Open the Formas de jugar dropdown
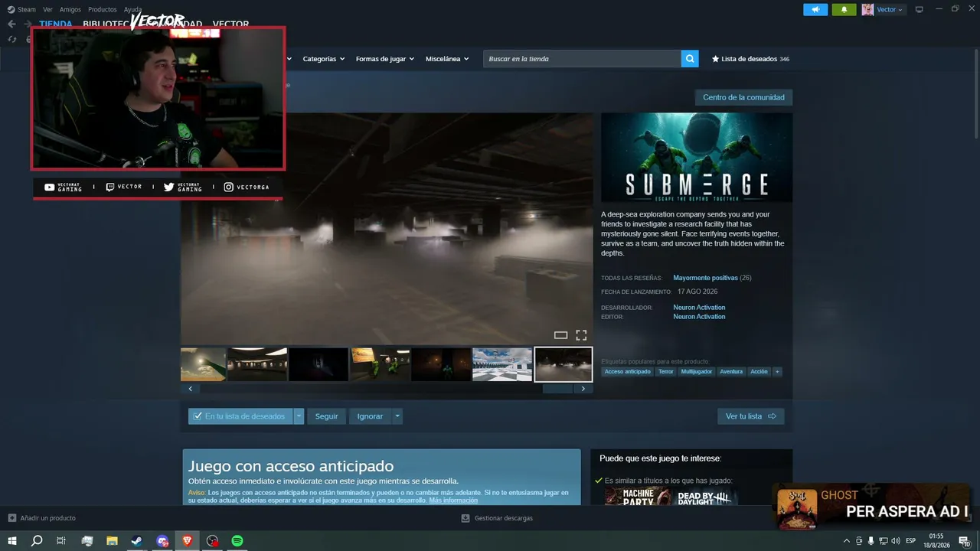 pyautogui.click(x=385, y=59)
